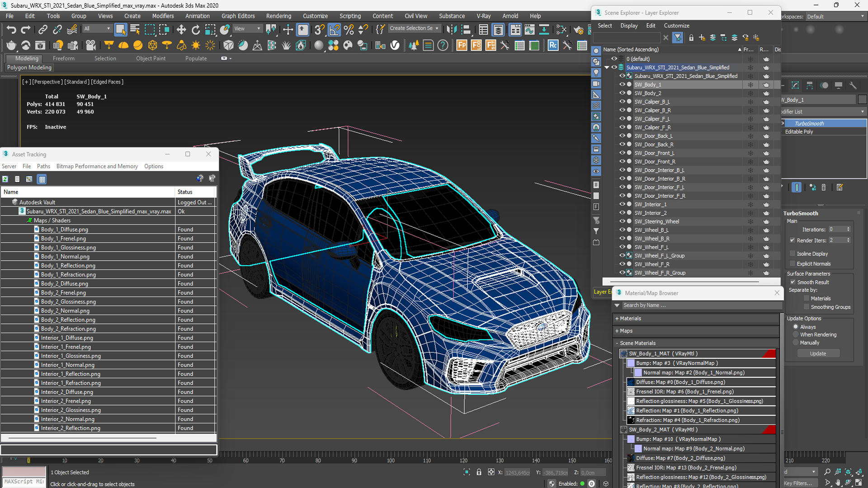Toggle the Smooth Result checkbox

coord(793,282)
